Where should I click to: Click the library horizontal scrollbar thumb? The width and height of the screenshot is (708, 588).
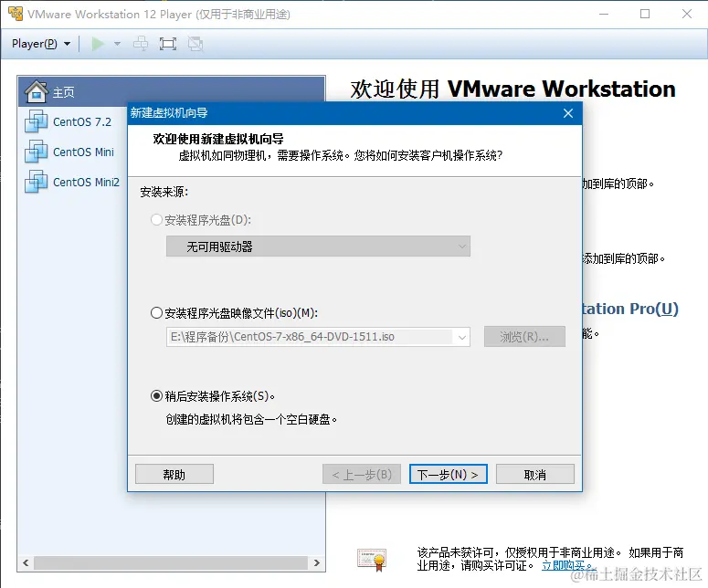[x=171, y=562]
